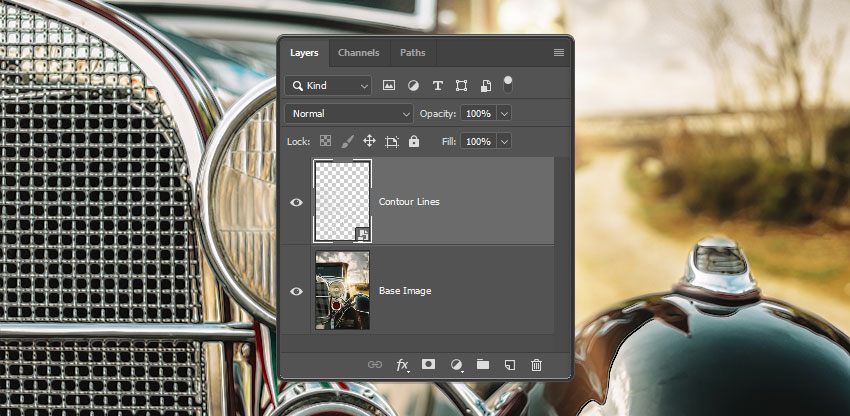Image resolution: width=850 pixels, height=416 pixels.
Task: Click the Base Image layer name
Action: point(405,291)
